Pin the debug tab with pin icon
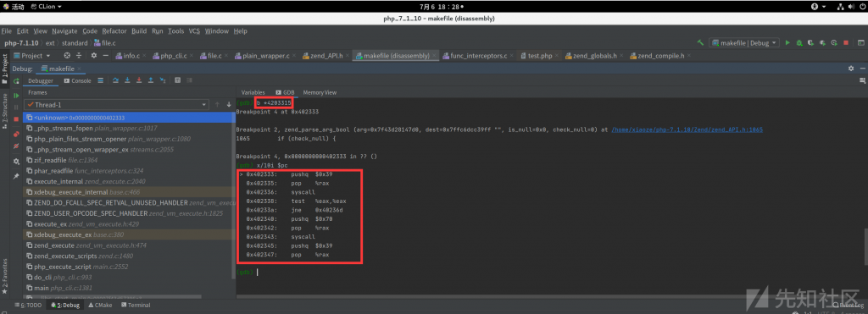Screen dimensions: 868x314 tap(16, 176)
